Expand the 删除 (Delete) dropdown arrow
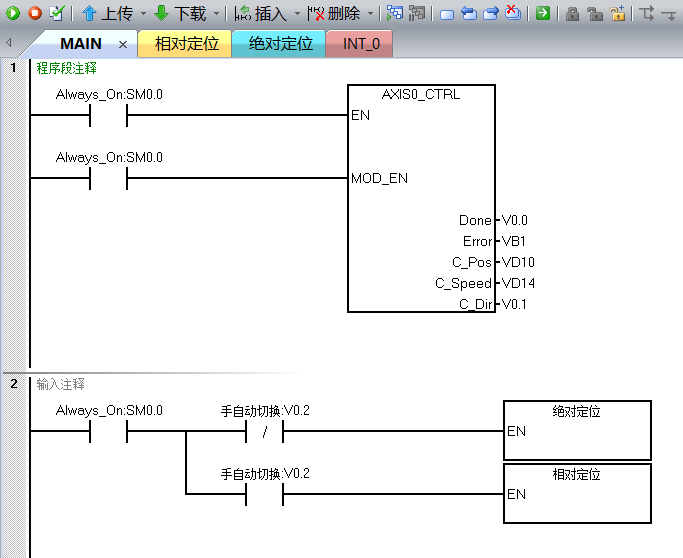Image resolution: width=683 pixels, height=558 pixels. pos(370,14)
